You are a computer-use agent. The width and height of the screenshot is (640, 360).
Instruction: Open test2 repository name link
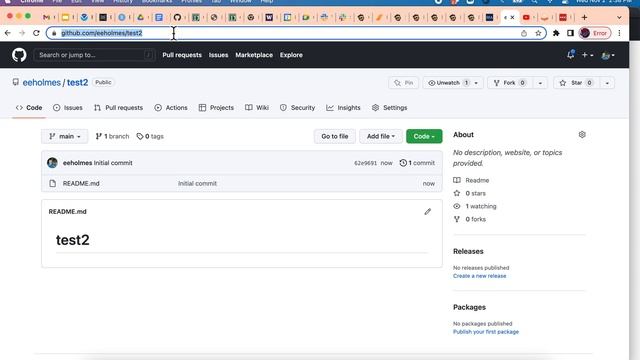(x=78, y=82)
